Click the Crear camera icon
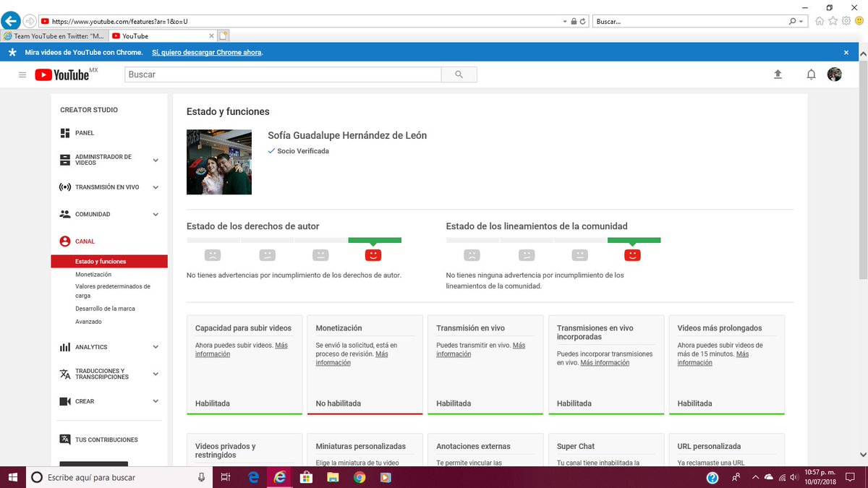 coord(65,401)
